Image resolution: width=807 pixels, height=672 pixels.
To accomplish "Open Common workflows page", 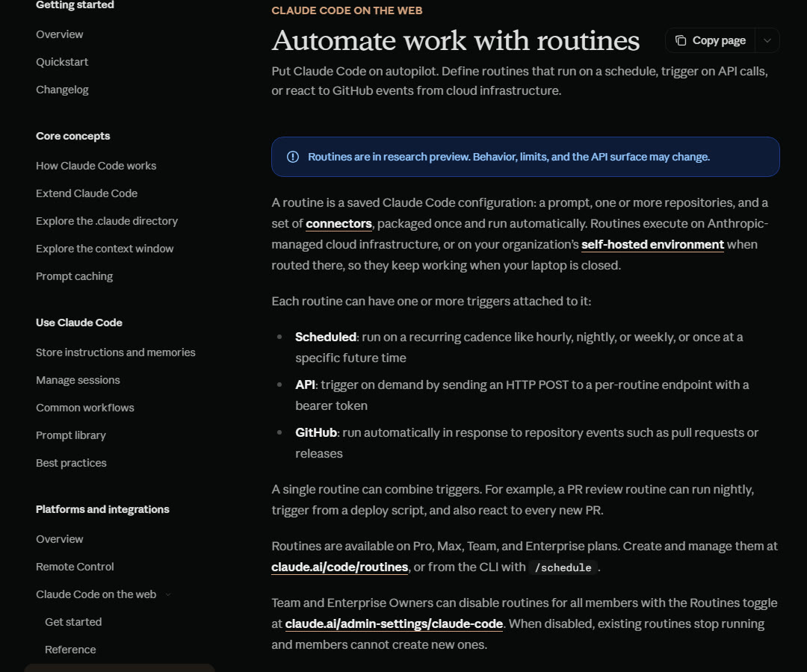I will click(x=85, y=408).
